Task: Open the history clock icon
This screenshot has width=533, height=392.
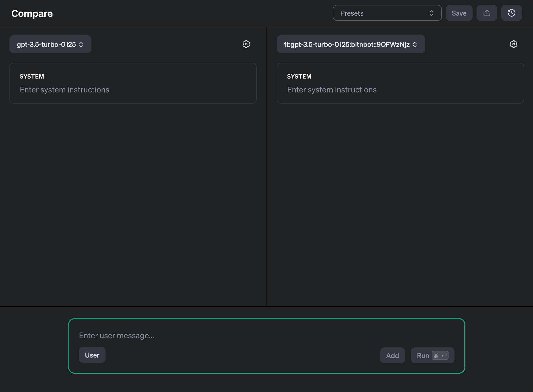Action: pos(511,13)
